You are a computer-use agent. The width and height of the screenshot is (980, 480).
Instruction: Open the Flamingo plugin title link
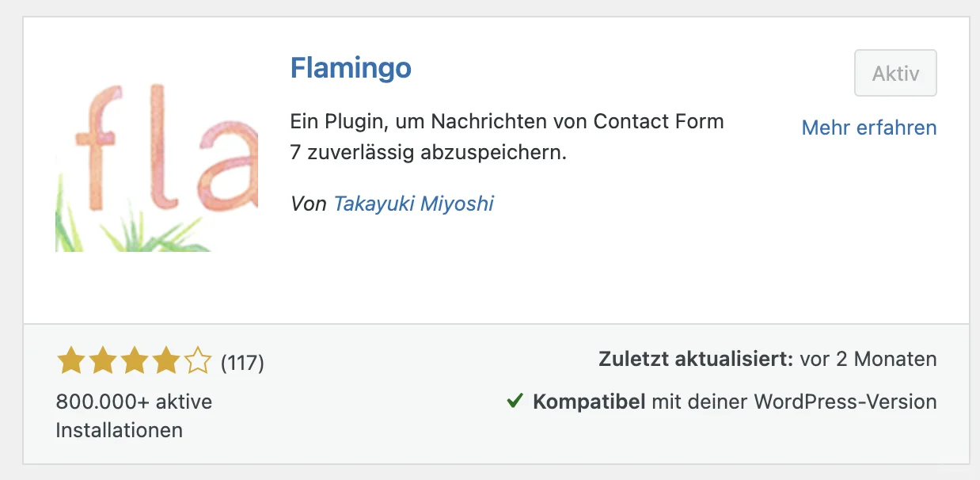tap(351, 68)
